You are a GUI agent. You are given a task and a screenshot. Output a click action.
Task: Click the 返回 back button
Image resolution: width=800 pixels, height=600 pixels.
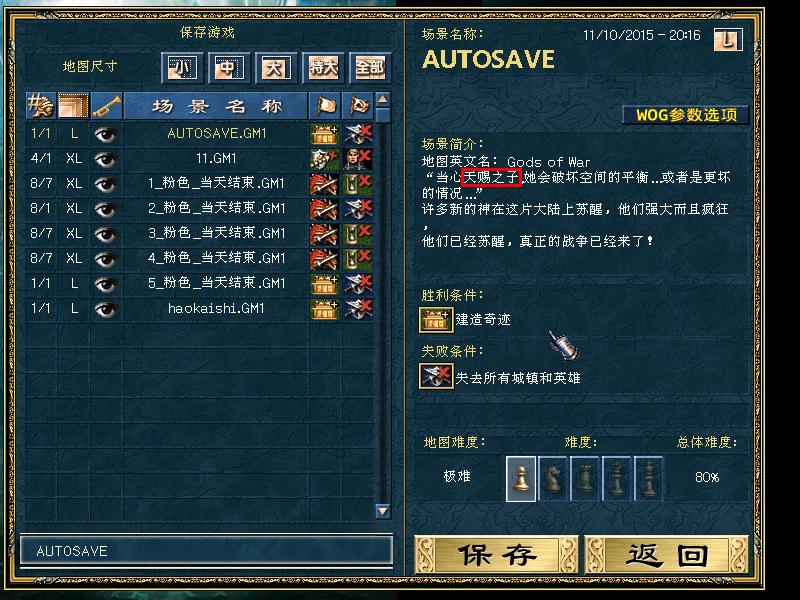click(x=666, y=555)
